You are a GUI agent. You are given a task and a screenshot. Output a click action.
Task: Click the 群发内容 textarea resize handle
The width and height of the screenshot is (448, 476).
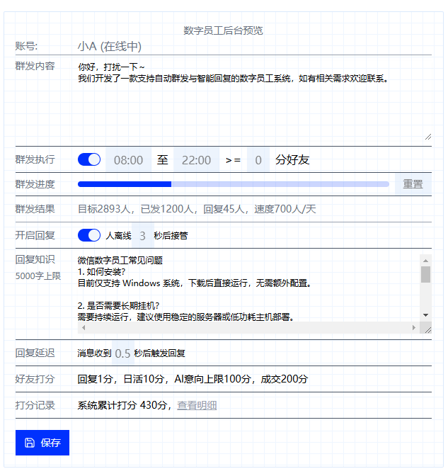pyautogui.click(x=428, y=137)
